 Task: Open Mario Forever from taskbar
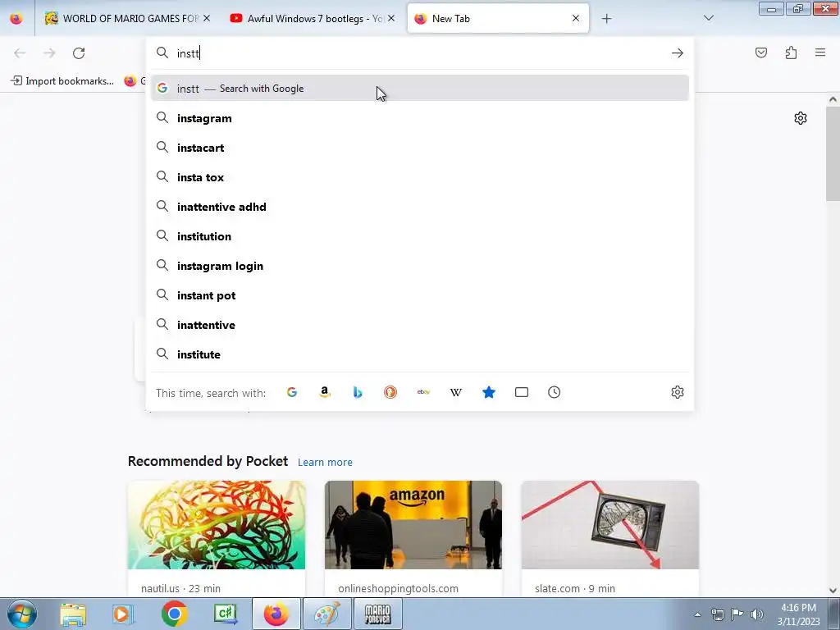[x=377, y=614]
